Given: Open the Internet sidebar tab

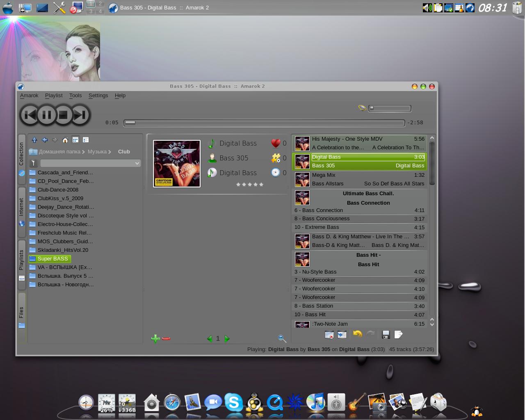Looking at the screenshot, I should (22, 211).
